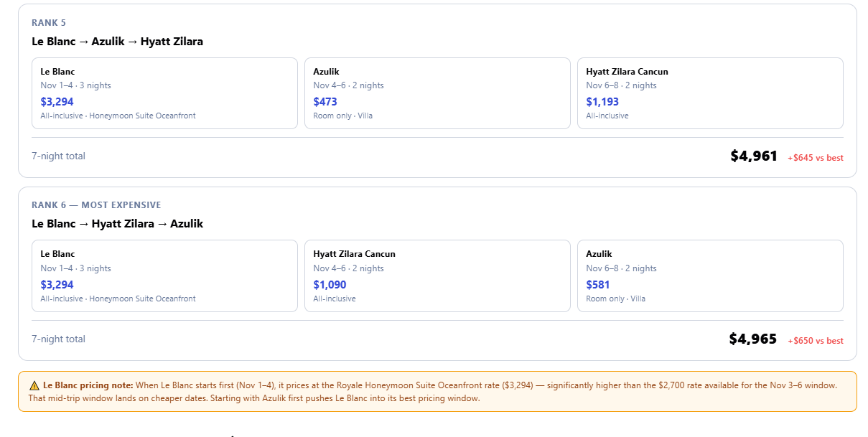This screenshot has height=437, width=868.
Task: Click the bold Le Blanc pricing note heading
Action: pos(88,385)
